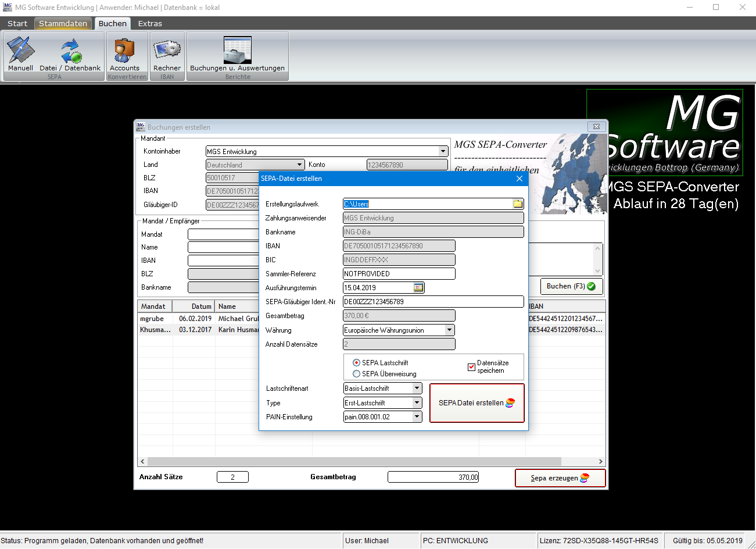This screenshot has width=756, height=549.
Task: Open the PAIN-Einstellung dropdown
Action: [417, 417]
